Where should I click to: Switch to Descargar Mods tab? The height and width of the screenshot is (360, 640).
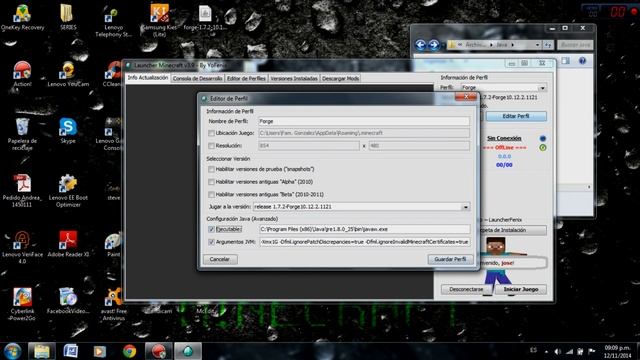(340, 78)
